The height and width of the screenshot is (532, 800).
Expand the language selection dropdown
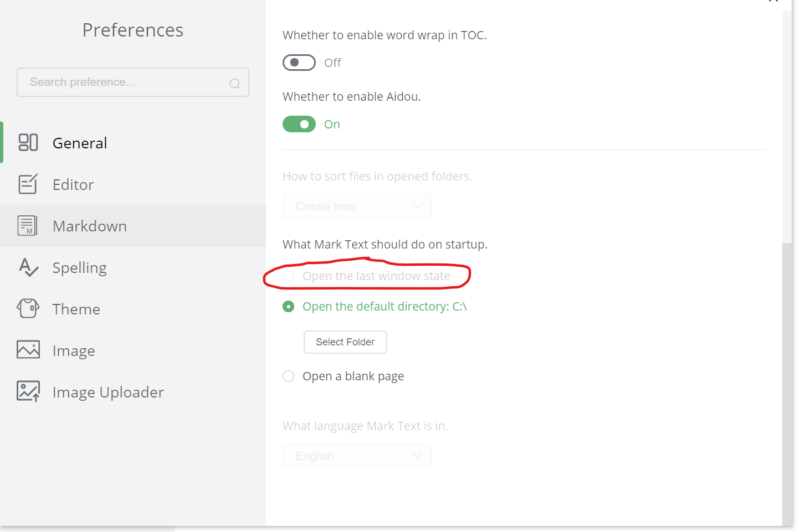(357, 456)
